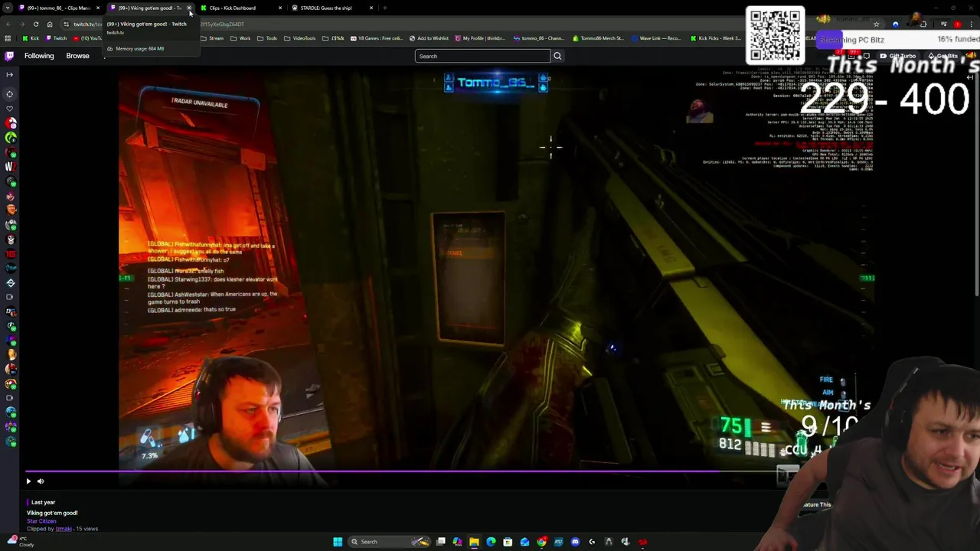This screenshot has width=980, height=551.
Task: Switch to the tommo_86 Clips Manager tab
Action: [x=60, y=8]
